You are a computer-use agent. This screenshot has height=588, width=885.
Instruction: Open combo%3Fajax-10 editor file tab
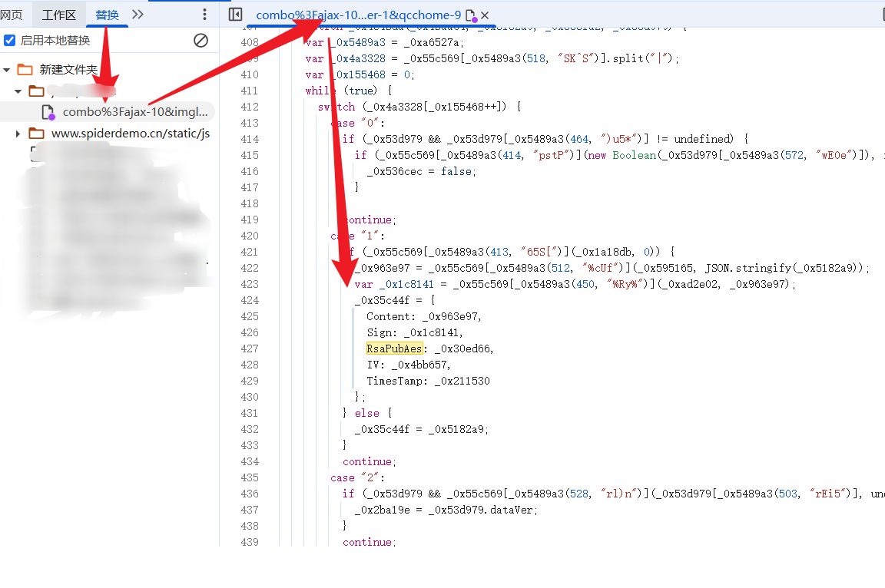coord(359,15)
